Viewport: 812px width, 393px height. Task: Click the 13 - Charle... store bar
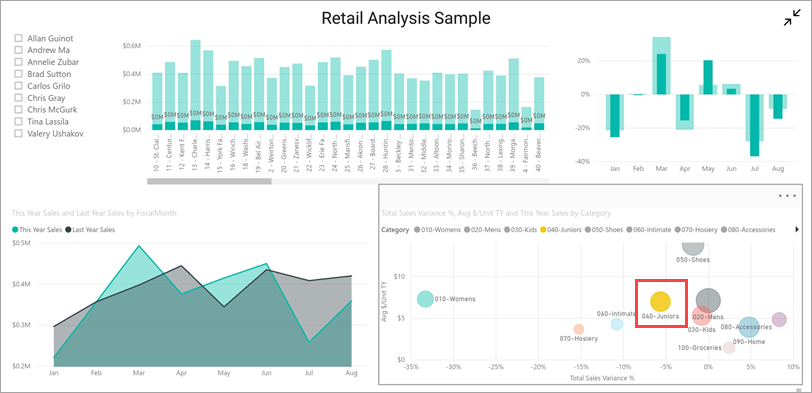coord(195,85)
